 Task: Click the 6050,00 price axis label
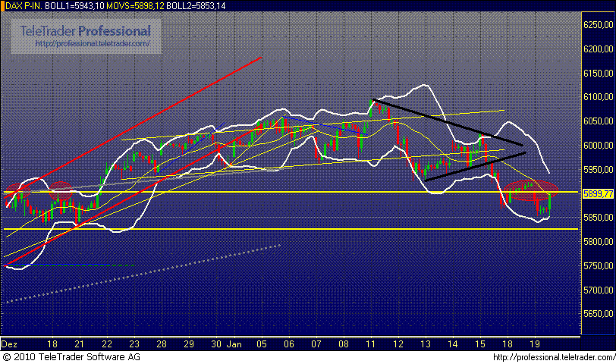tap(598, 121)
